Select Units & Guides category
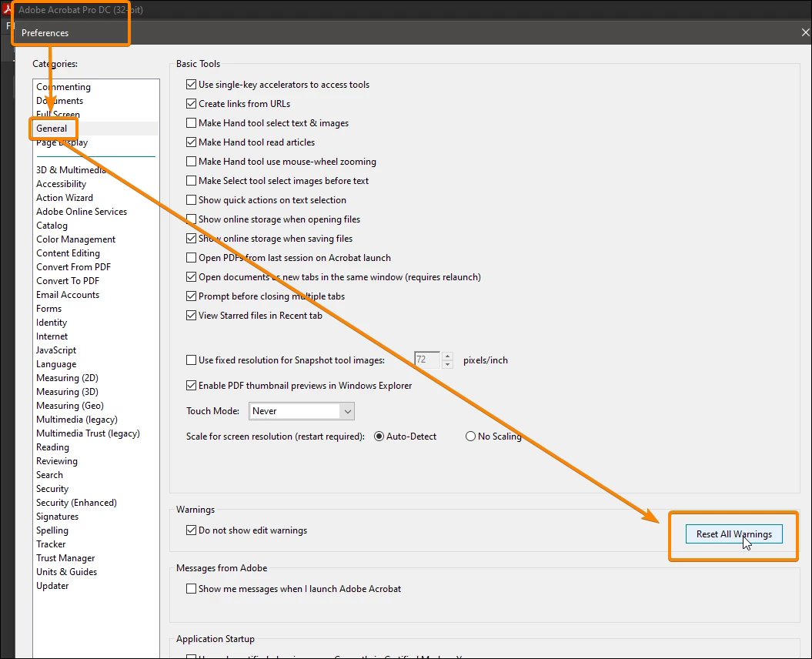This screenshot has height=659, width=812. (x=66, y=572)
